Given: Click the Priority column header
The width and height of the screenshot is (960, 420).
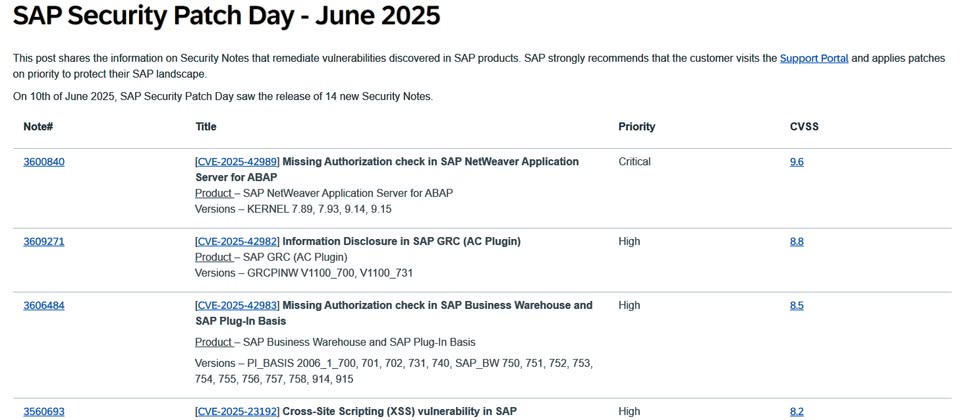Looking at the screenshot, I should pyautogui.click(x=637, y=127).
